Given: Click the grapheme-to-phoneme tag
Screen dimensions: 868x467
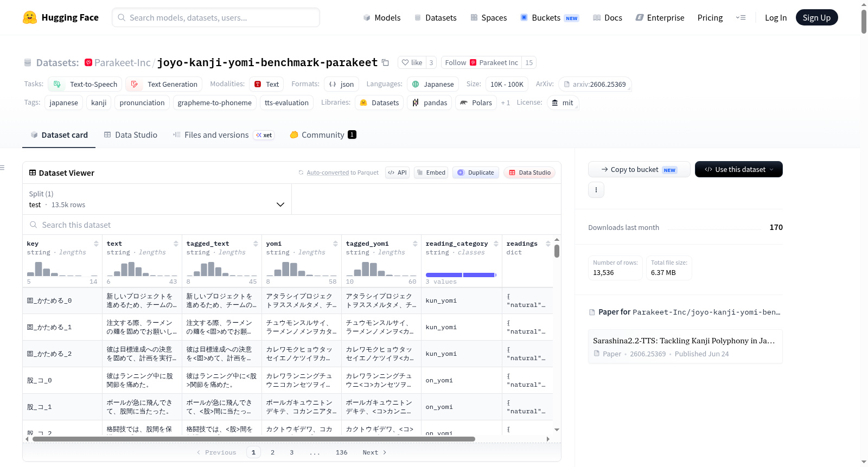Looking at the screenshot, I should pyautogui.click(x=214, y=103).
